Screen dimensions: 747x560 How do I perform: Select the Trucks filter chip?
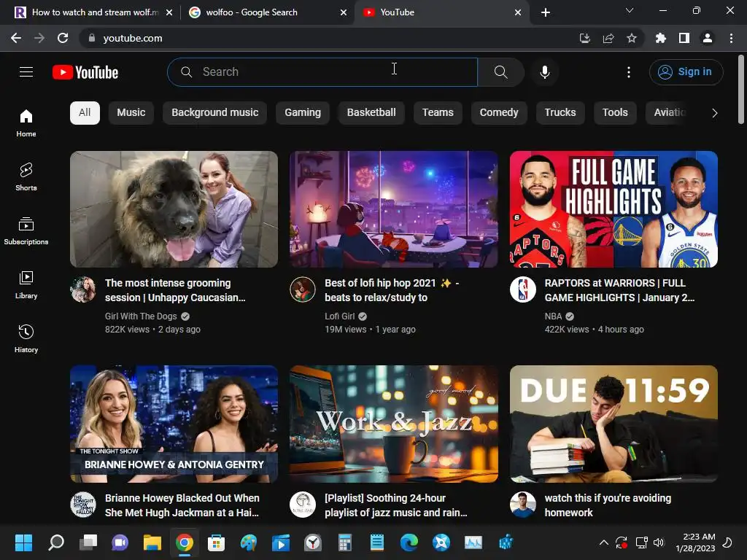pos(560,113)
